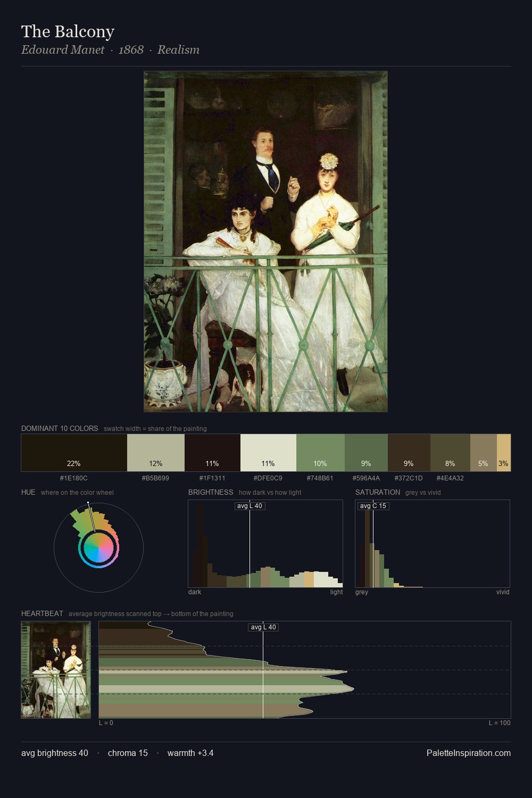The image size is (532, 798).
Task: Click the 'avg C 15' saturation label
Action: (x=373, y=506)
